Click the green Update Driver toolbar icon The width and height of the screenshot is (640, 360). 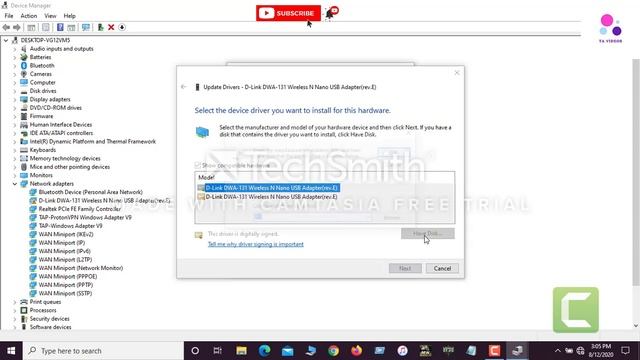tap(100, 27)
